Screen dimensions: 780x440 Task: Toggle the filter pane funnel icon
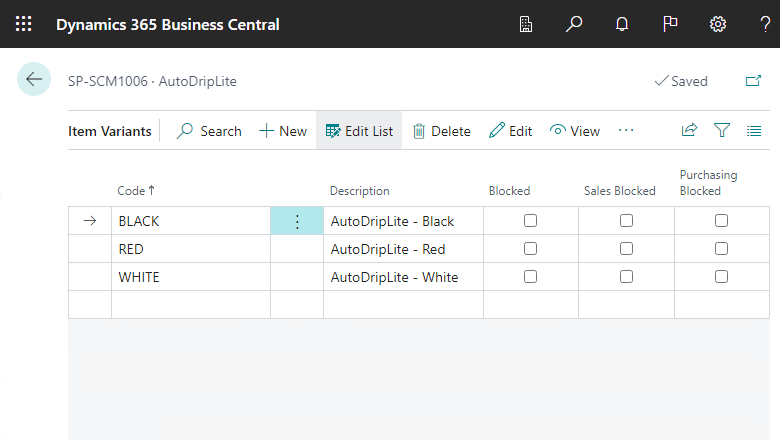[722, 130]
